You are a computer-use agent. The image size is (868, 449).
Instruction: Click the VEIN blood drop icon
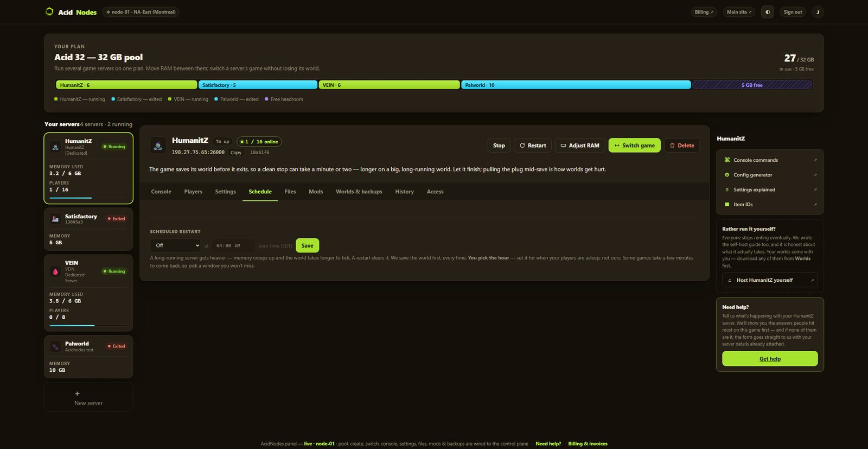[55, 271]
